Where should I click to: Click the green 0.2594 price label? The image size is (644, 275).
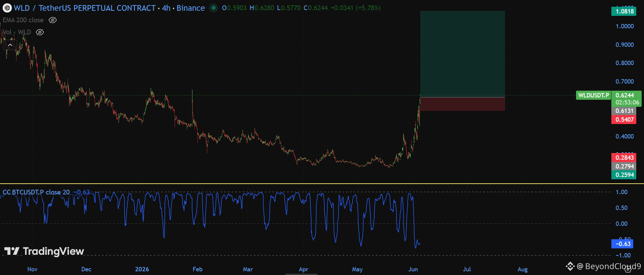[x=624, y=175]
